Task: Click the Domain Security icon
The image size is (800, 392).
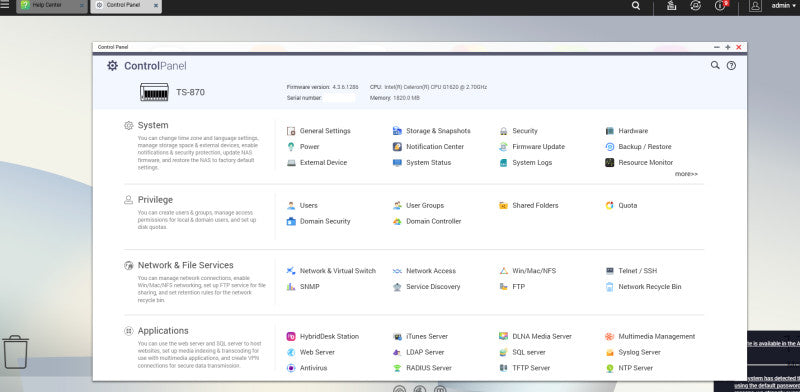Action: (x=291, y=222)
